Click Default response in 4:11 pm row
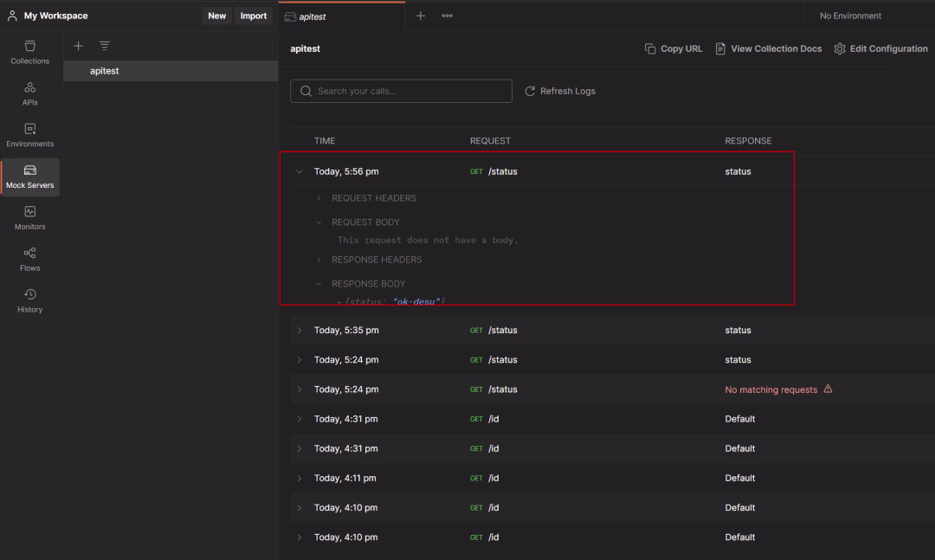Screen dimensions: 935x560 (740, 479)
